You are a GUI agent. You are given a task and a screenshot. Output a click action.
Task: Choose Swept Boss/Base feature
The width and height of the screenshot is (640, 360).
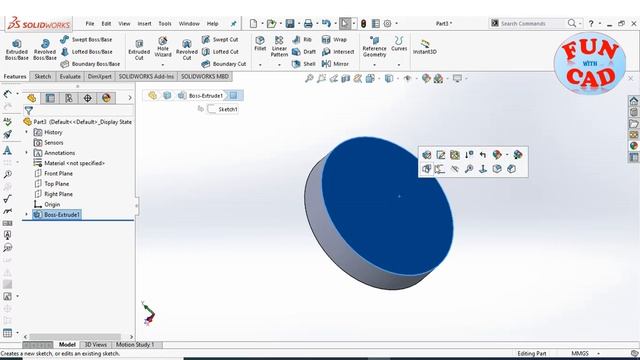tap(86, 40)
